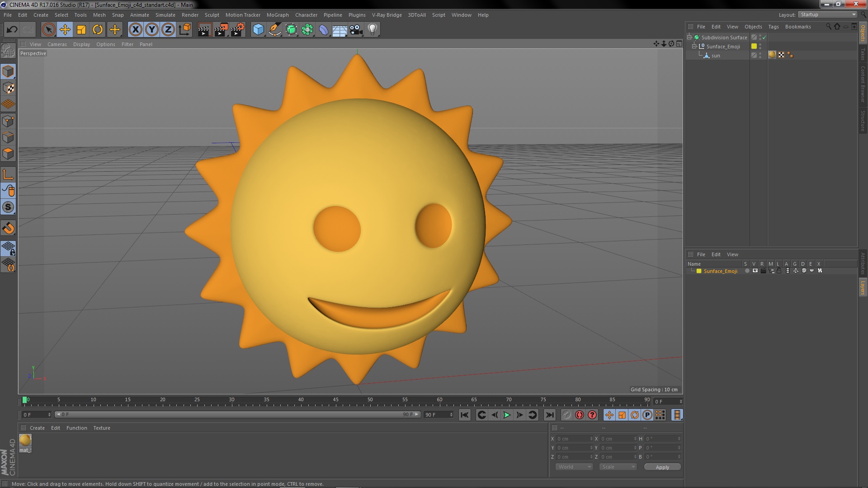Image resolution: width=868 pixels, height=488 pixels.
Task: Switch to Texture mode
Action: pos(8,88)
